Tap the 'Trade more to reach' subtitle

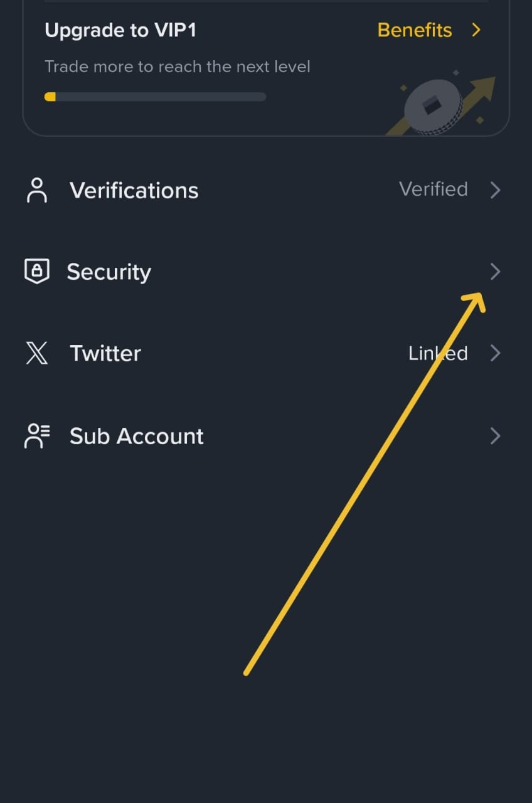178,66
